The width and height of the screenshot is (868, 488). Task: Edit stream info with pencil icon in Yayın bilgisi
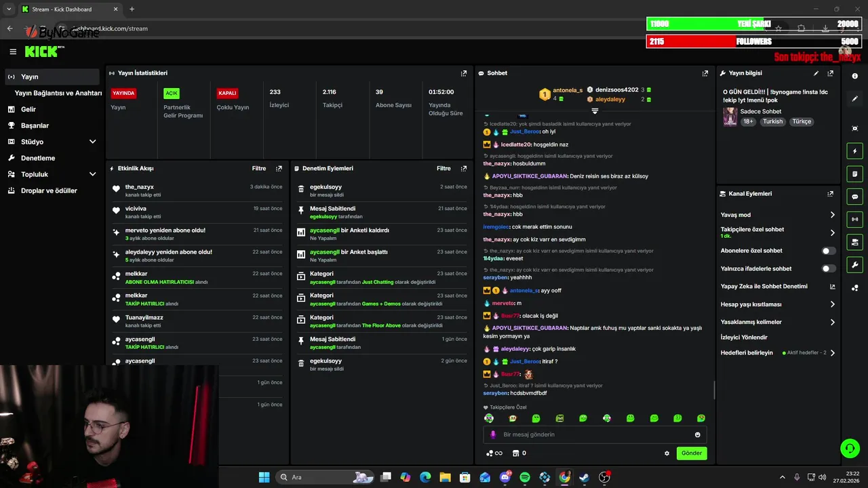click(816, 73)
